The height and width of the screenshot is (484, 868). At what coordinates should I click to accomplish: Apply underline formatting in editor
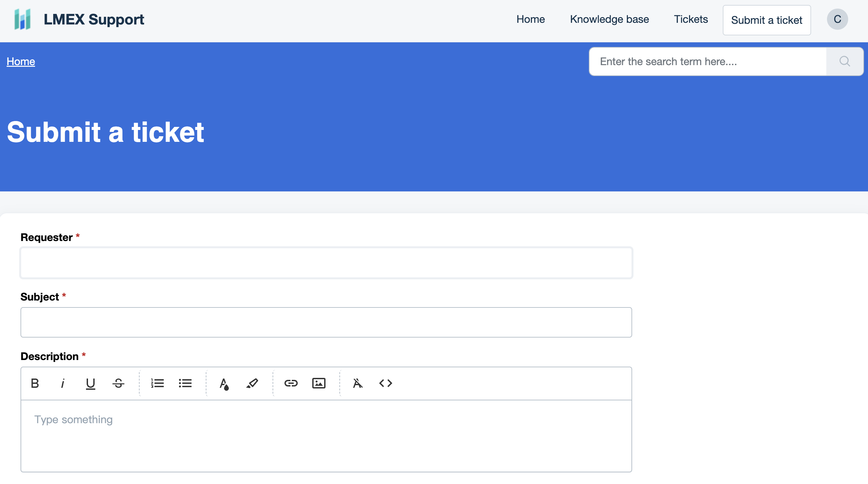(90, 383)
